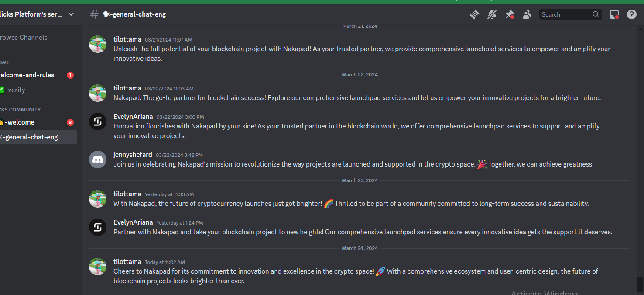
Task: Open EvelynAriana's avatar on 3:00 PM message
Action: (x=98, y=121)
